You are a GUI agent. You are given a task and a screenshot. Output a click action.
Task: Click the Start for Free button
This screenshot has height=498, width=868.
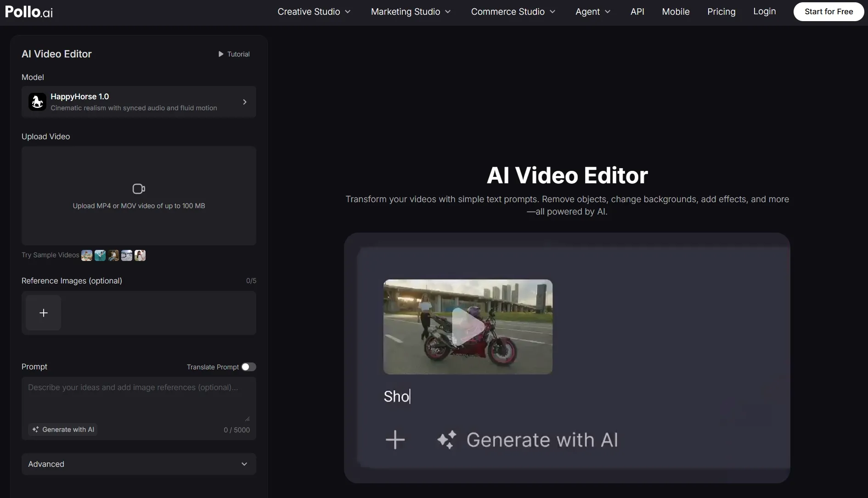point(829,11)
